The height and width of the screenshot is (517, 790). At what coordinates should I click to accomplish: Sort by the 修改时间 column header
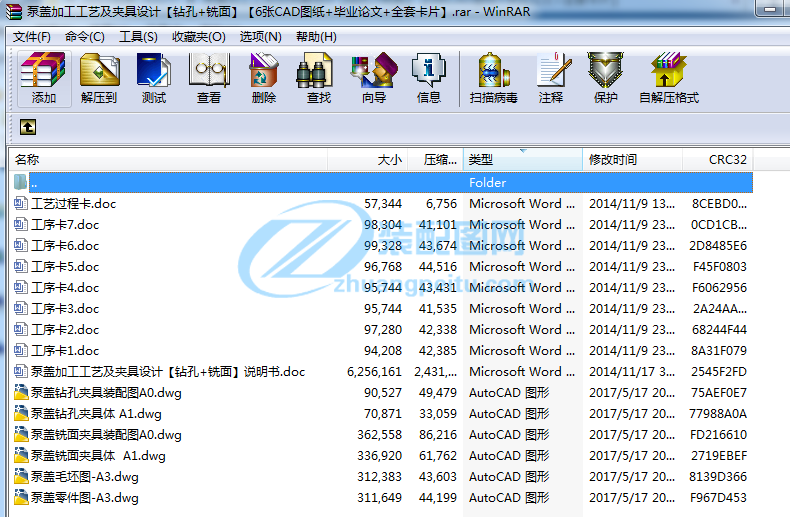632,160
